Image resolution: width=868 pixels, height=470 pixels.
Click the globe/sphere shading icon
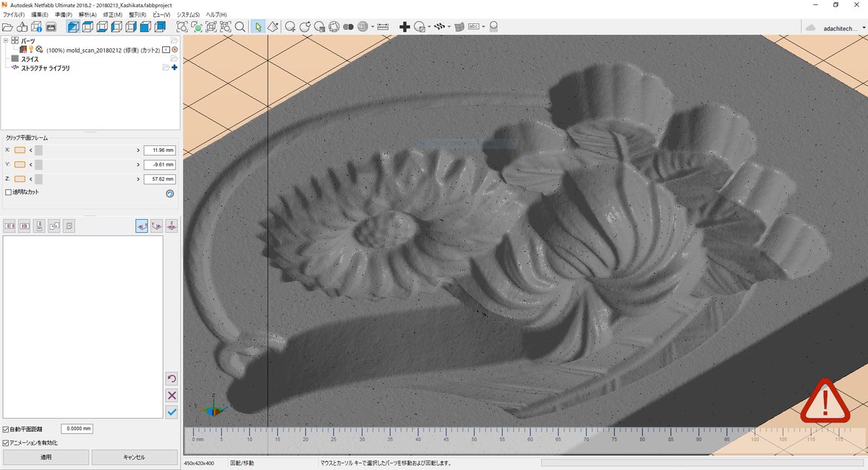tap(362, 27)
